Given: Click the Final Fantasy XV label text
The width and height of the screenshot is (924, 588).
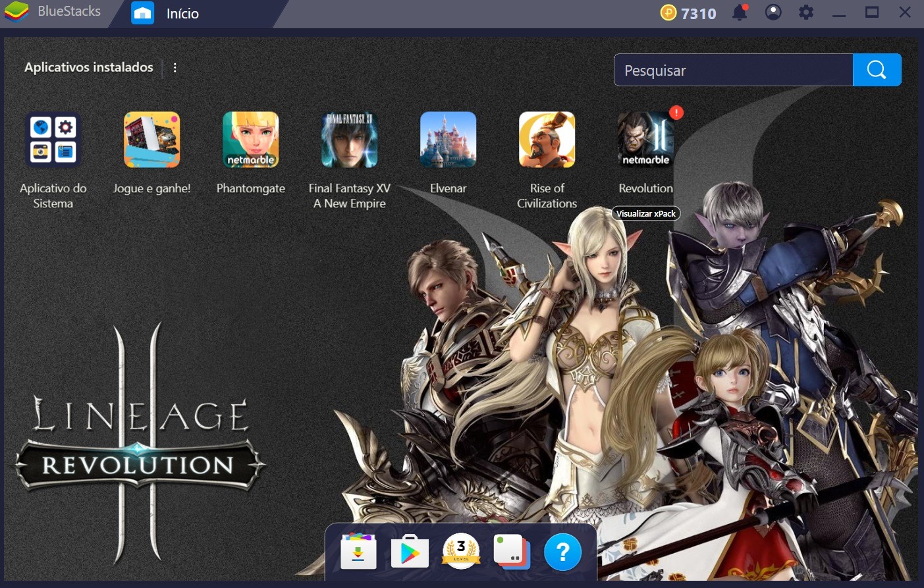Looking at the screenshot, I should coord(350,196).
